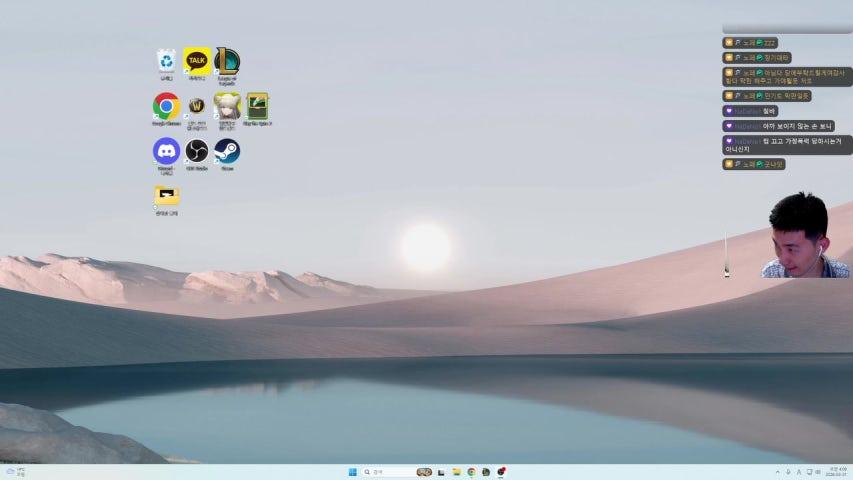
Task: Select the Recycle Bin desktop icon
Action: 166,62
